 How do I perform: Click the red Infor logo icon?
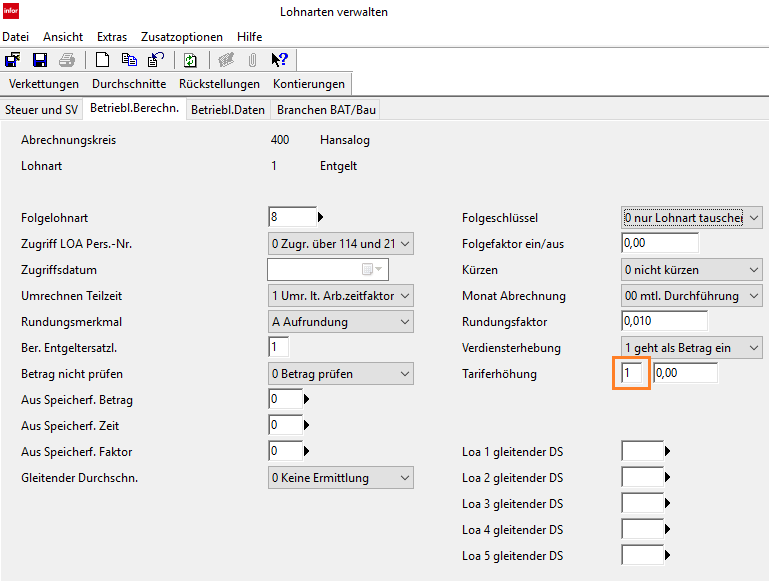11,11
